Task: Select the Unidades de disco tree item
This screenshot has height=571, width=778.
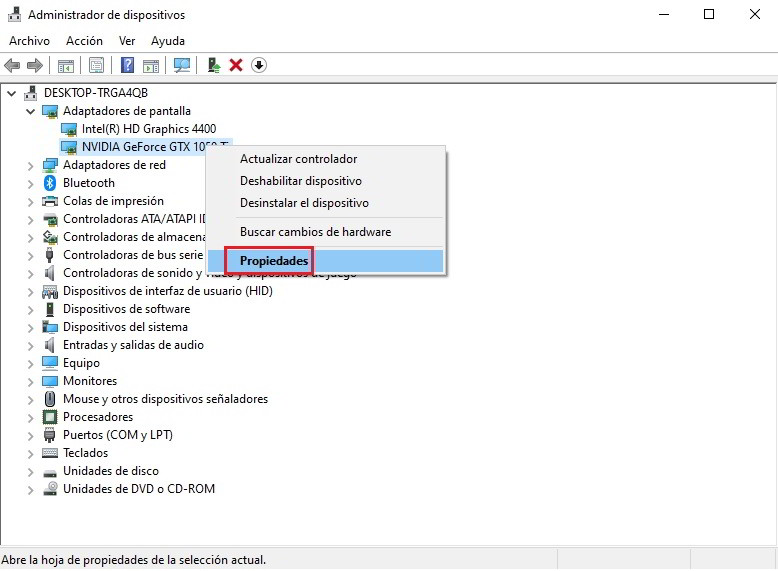Action: pyautogui.click(x=110, y=471)
